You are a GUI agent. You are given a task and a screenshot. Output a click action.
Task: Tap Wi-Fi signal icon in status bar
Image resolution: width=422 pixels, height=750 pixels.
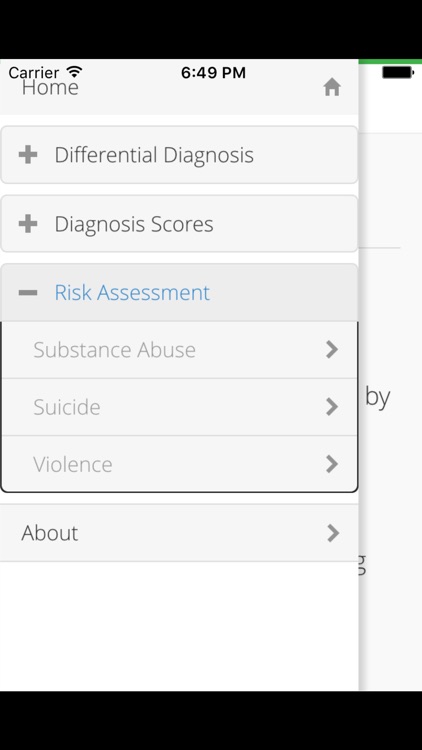(x=74, y=72)
